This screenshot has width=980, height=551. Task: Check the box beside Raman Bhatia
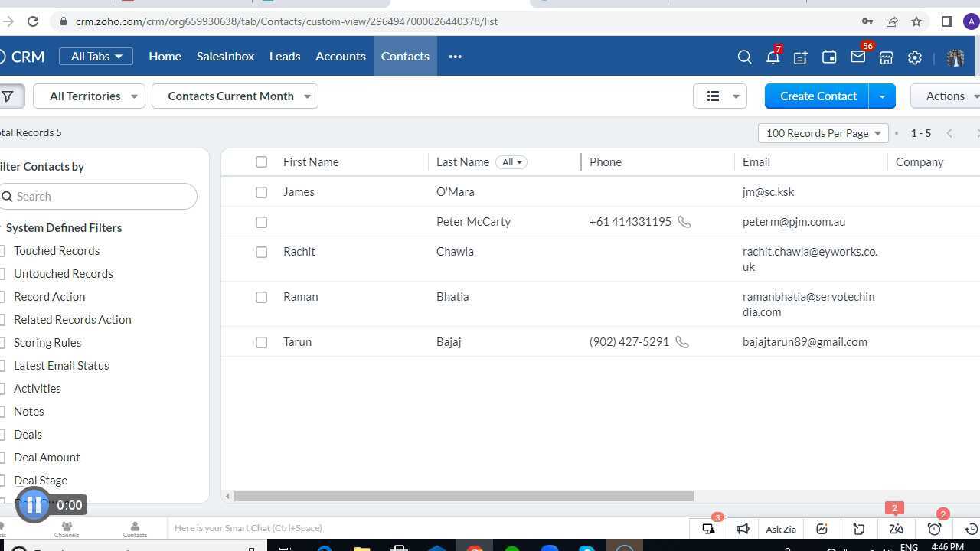point(261,297)
